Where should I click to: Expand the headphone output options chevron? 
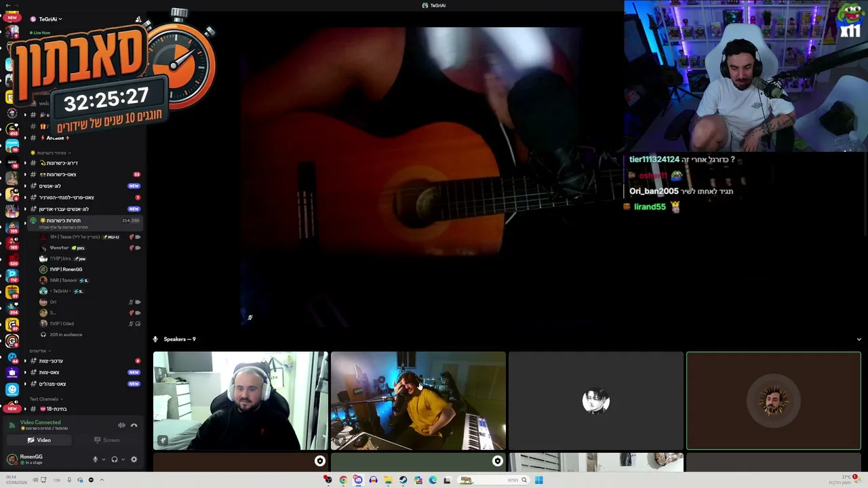pyautogui.click(x=123, y=460)
